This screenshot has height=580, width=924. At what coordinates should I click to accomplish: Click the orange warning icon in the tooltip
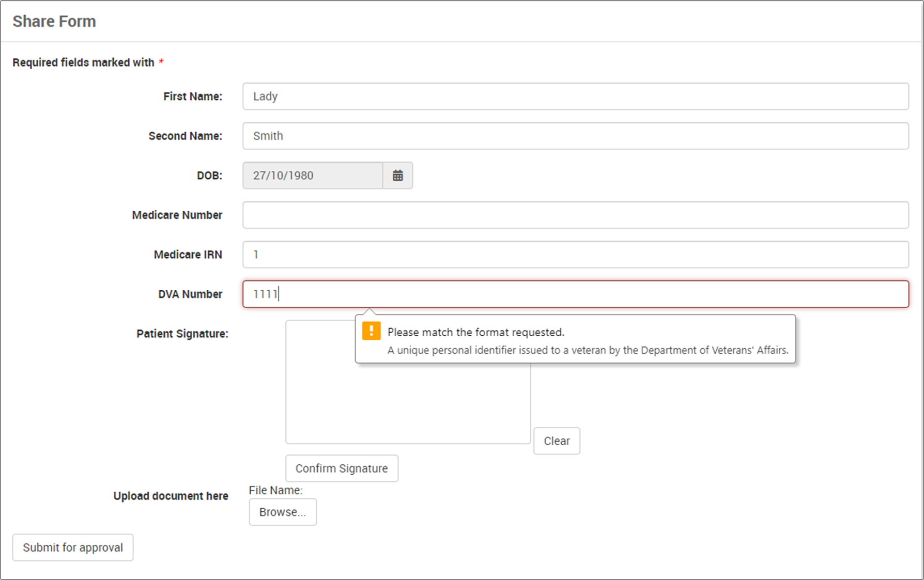click(371, 331)
